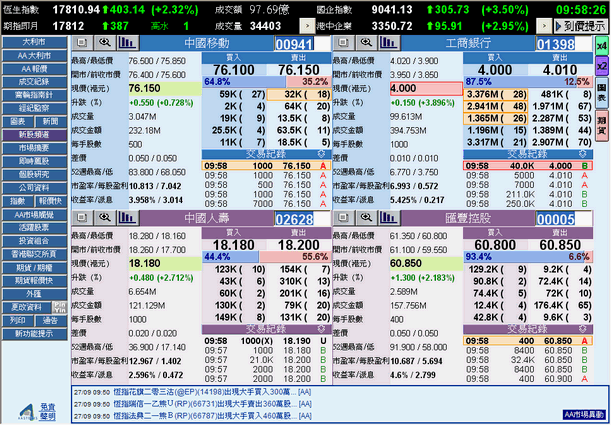
Task: Click the 報價快 sidebar button
Action: pyautogui.click(x=51, y=201)
